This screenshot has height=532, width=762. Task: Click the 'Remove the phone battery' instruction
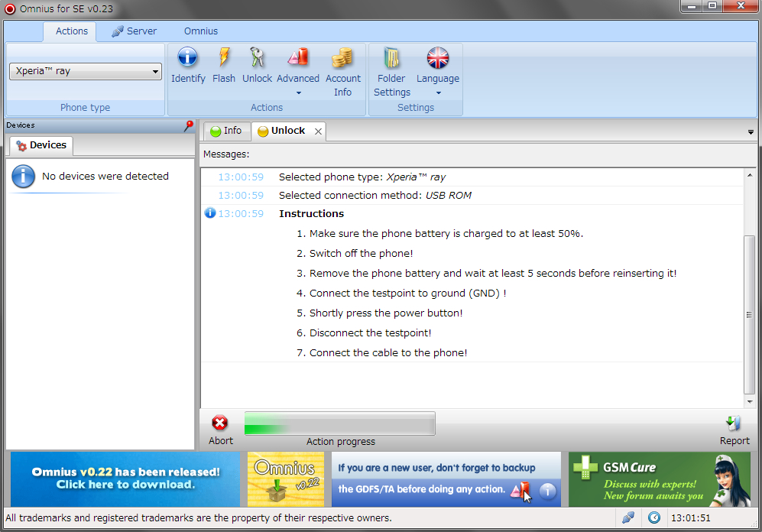click(493, 273)
